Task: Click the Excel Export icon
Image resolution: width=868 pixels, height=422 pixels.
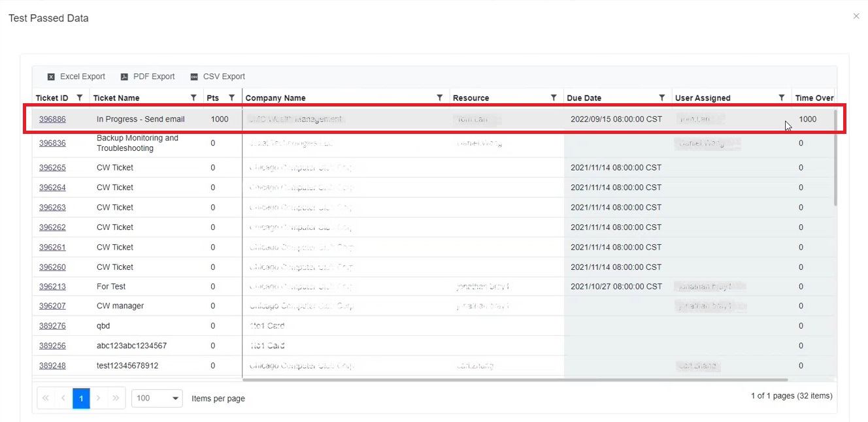Action: pyautogui.click(x=51, y=77)
